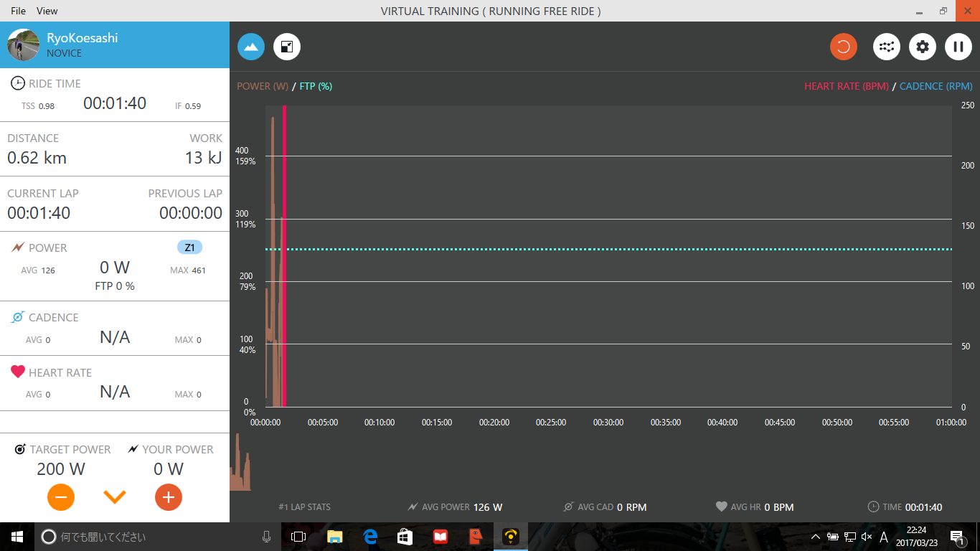980x551 pixels.
Task: Open File Explorer from the taskbar
Action: (334, 537)
